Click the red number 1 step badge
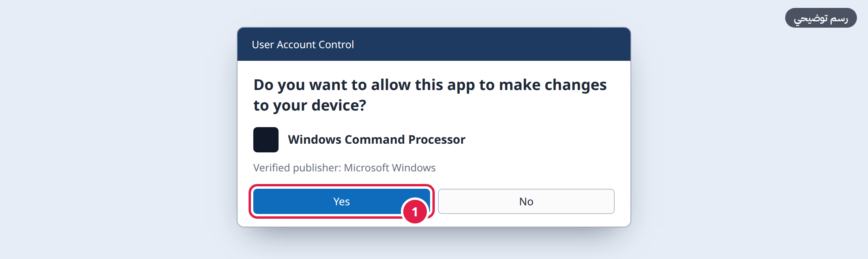This screenshot has width=868, height=259. pyautogui.click(x=415, y=212)
